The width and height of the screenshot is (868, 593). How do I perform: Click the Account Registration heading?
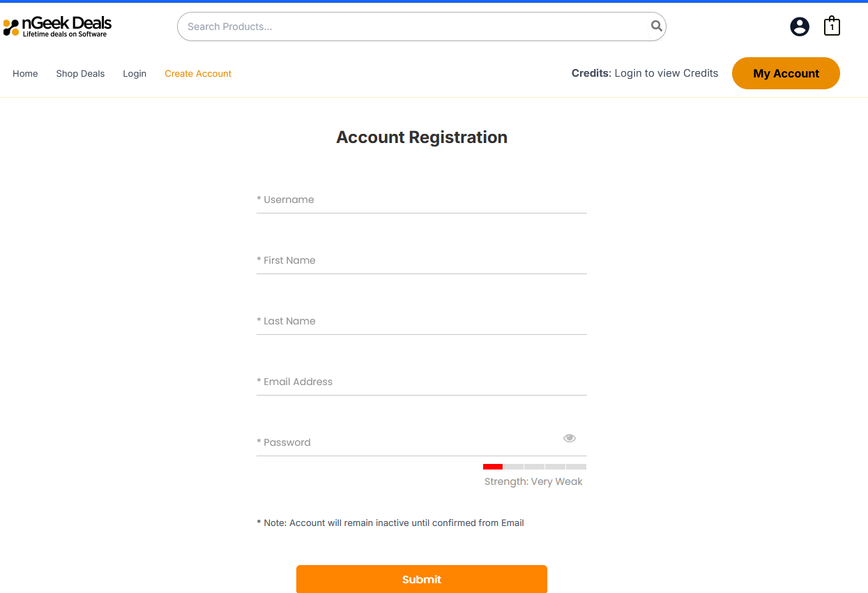pos(421,137)
